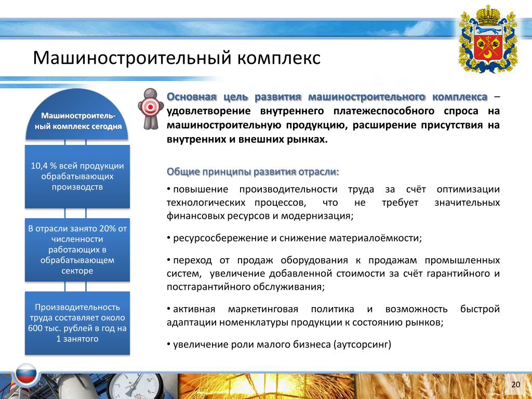Click the slide number 20

515,384
